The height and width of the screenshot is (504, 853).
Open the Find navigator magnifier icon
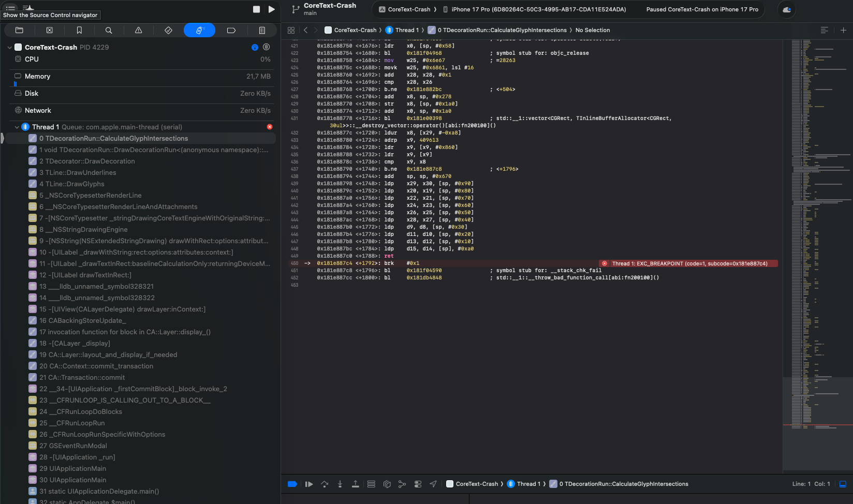(109, 31)
